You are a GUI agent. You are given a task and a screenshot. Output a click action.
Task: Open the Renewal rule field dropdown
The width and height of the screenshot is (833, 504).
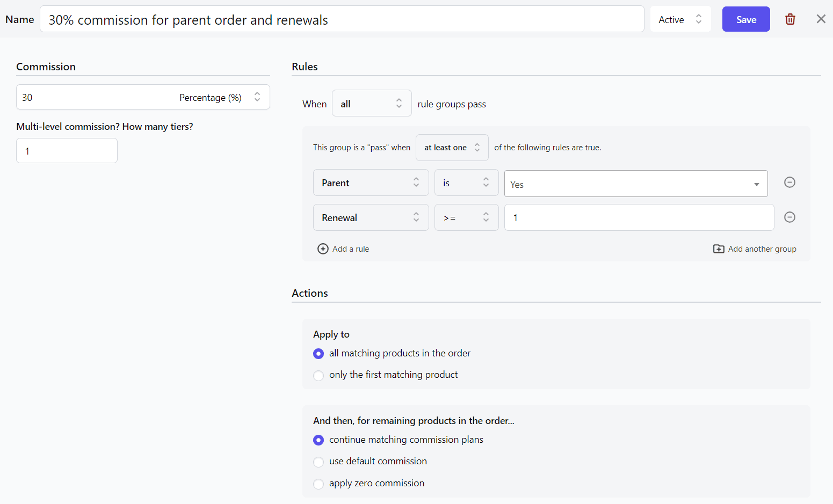[x=371, y=218]
